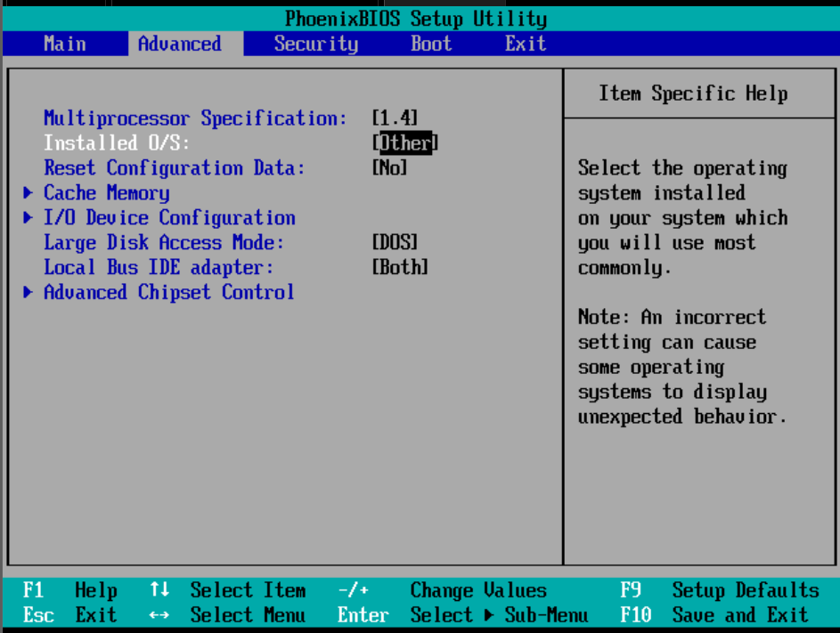Viewport: 840px width, 633px height.
Task: Select Large Disk Access Mode setting
Action: 163,242
